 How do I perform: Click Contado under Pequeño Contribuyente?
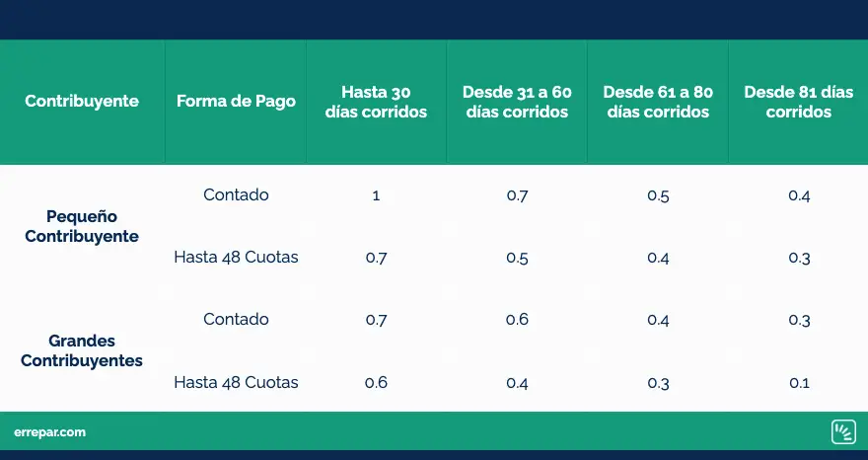click(x=236, y=194)
